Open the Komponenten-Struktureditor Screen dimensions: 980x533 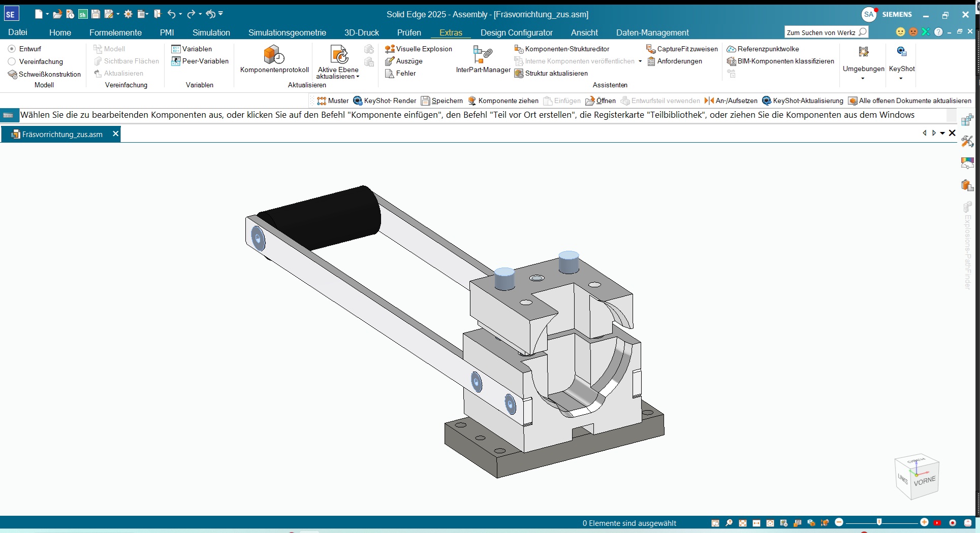click(561, 49)
